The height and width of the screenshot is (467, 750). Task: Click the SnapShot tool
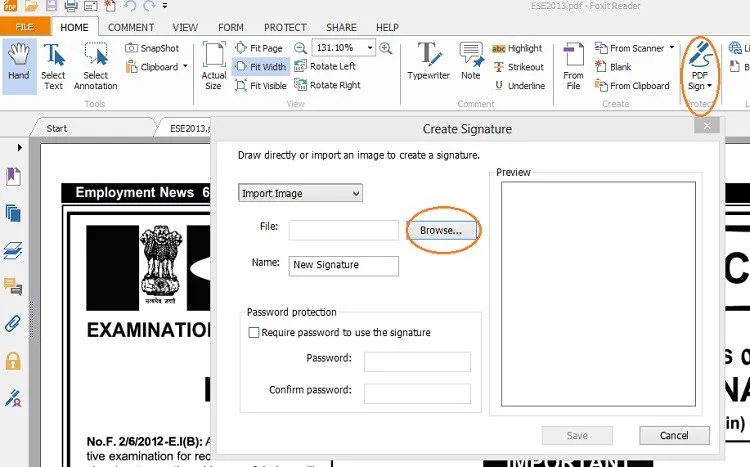(x=152, y=48)
